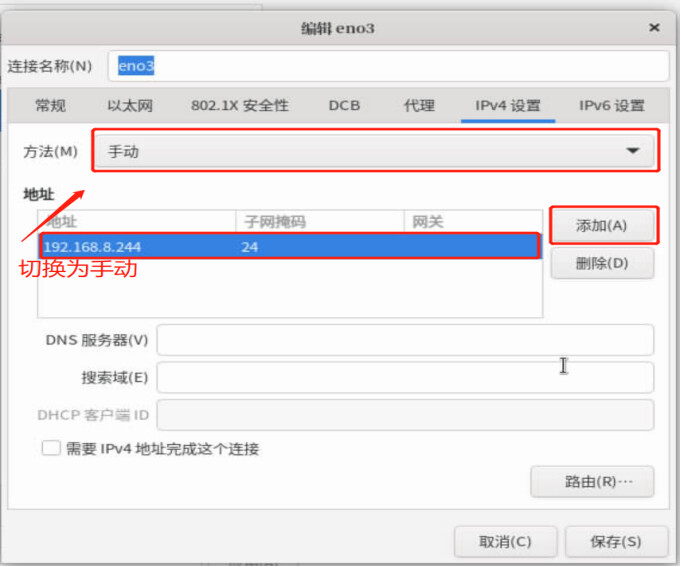The image size is (681, 567).
Task: Enable 需要 IPv4 地址完成这个连接 checkbox
Action: pos(51,449)
